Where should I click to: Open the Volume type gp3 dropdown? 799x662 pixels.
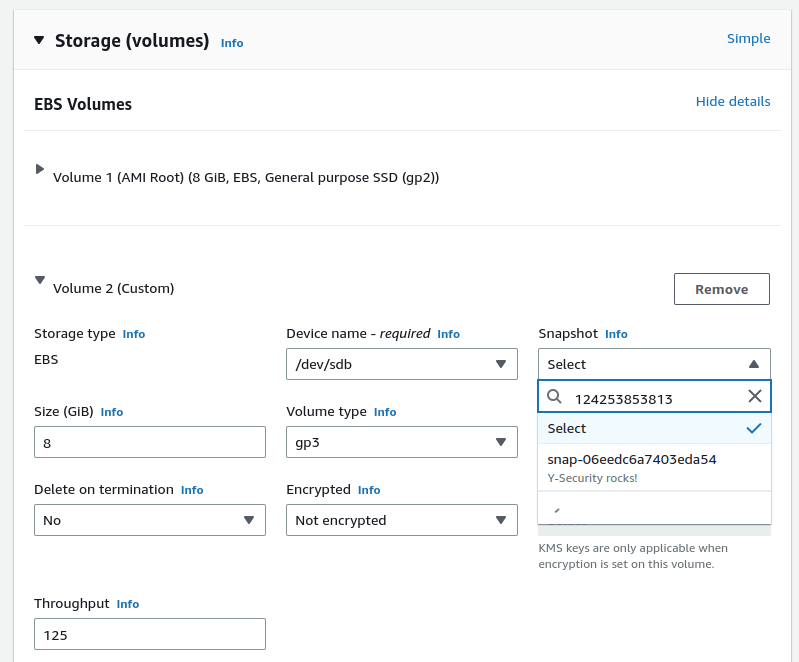(401, 442)
